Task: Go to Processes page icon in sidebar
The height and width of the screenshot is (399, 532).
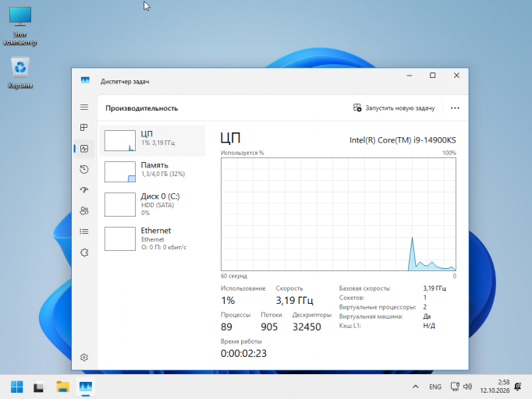Action: click(84, 128)
